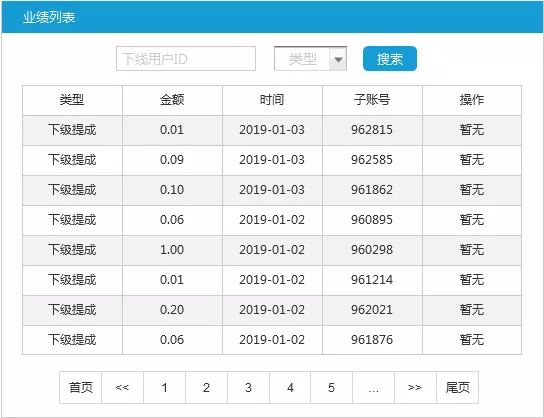Select sub-account 962815 cell
The image size is (544, 418).
pos(372,130)
